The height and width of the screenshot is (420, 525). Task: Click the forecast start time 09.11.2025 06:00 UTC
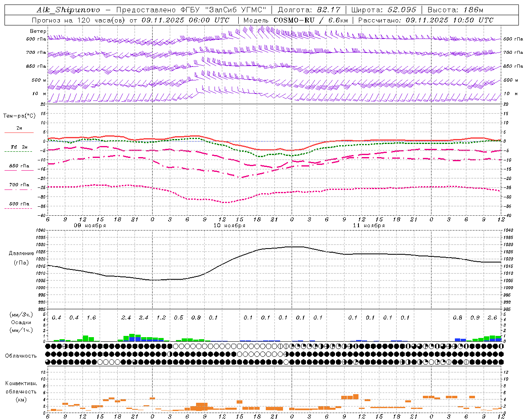pos(185,20)
